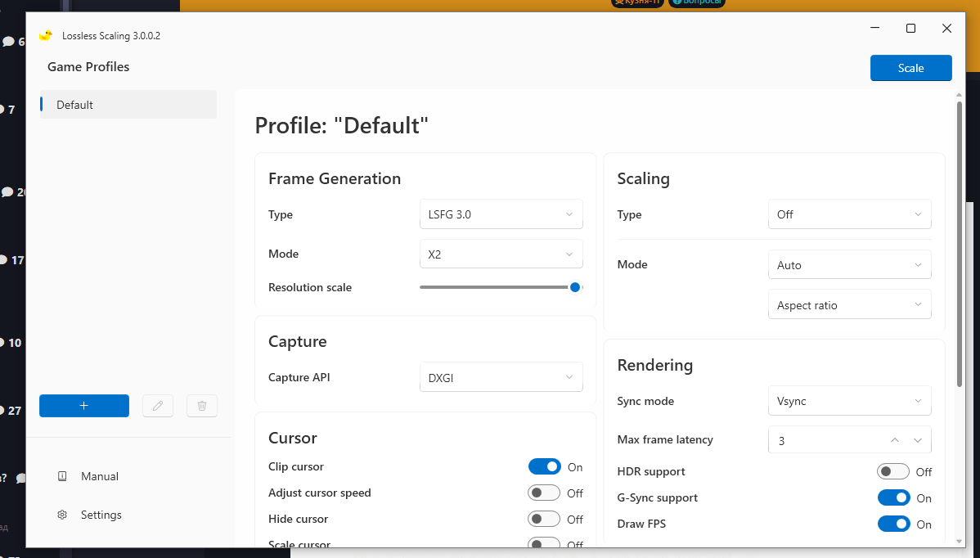The height and width of the screenshot is (558, 980).
Task: Open the Settings page
Action: (101, 515)
